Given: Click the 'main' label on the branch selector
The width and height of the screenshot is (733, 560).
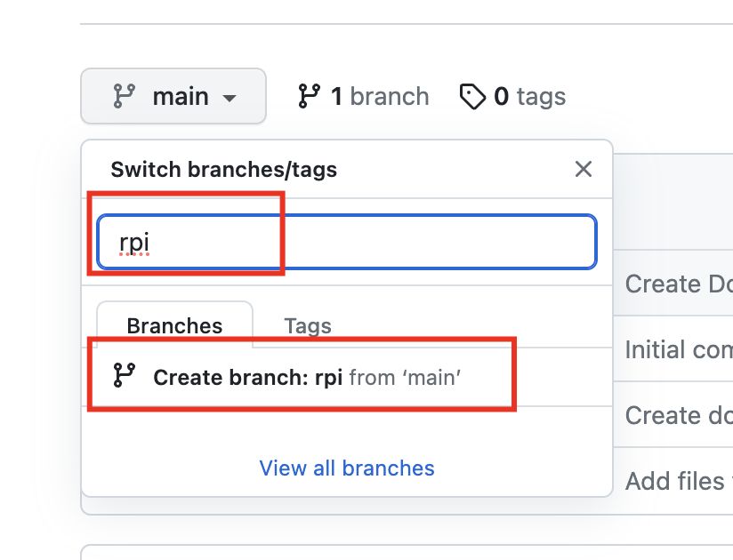Looking at the screenshot, I should point(181,96).
